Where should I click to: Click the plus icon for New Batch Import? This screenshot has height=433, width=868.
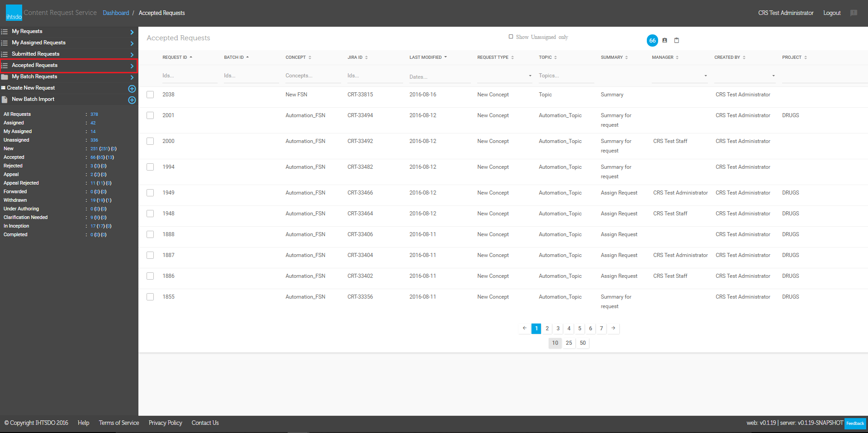[x=132, y=100]
